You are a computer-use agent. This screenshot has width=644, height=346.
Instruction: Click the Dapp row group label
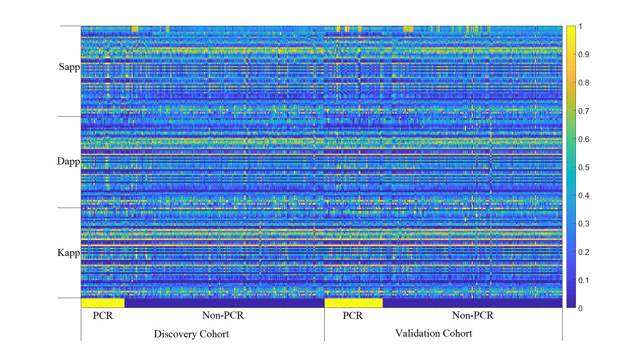68,161
